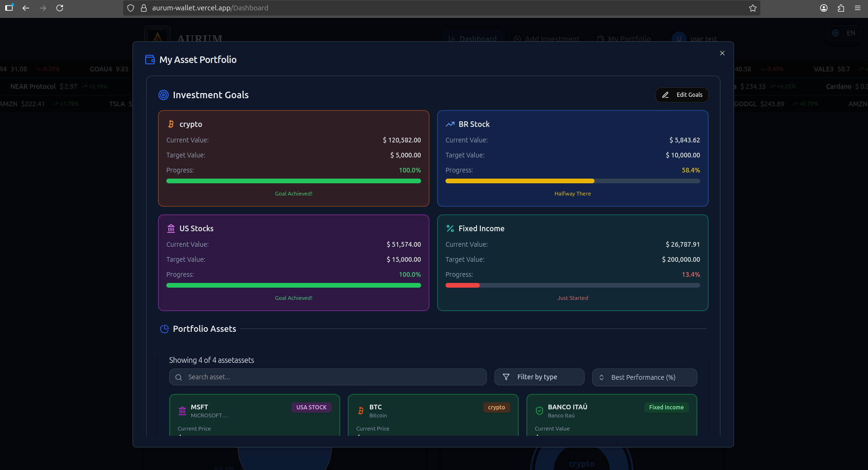Open the browser hamburger menu
The width and height of the screenshot is (868, 470).
pos(857,8)
